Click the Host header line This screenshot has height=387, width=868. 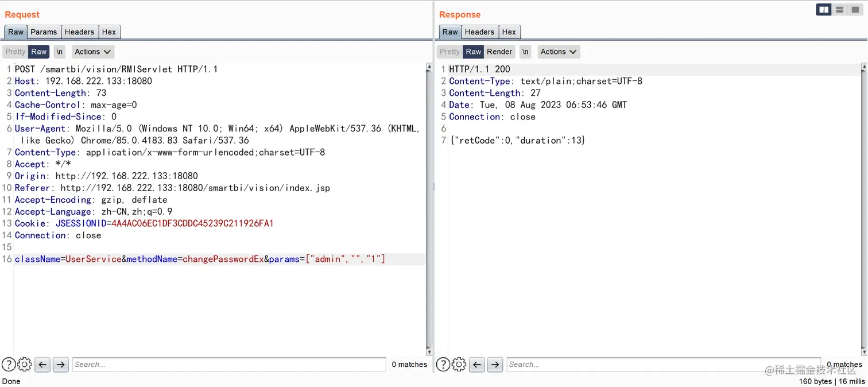click(x=83, y=81)
